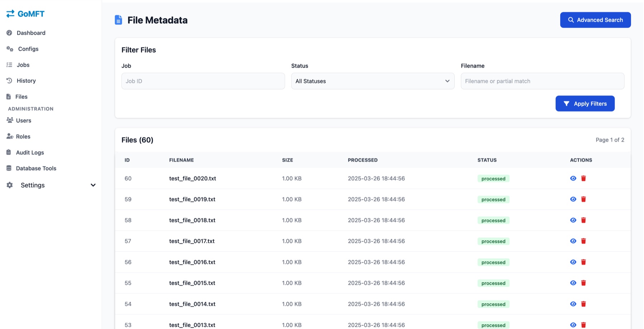Click the File Metadata document icon

[x=118, y=20]
